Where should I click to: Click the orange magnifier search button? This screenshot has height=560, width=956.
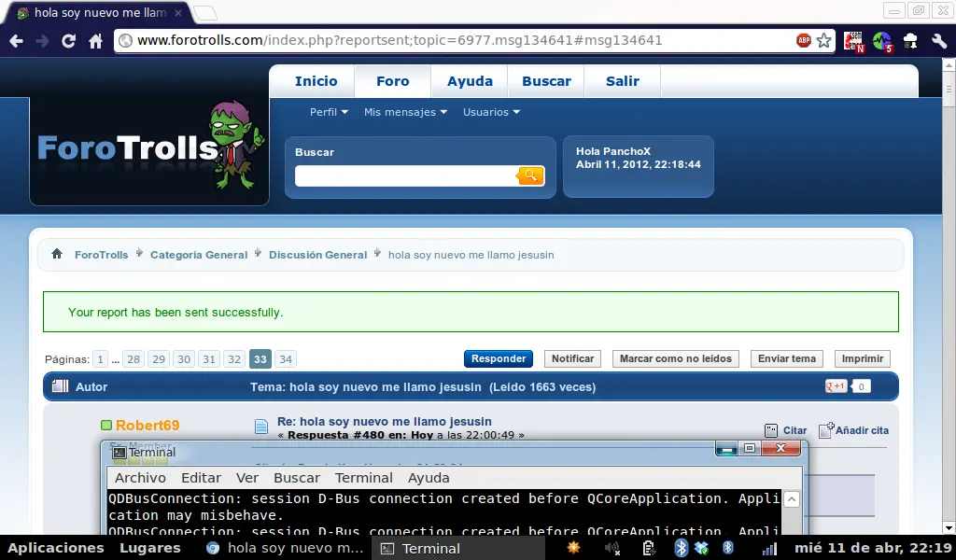coord(530,175)
